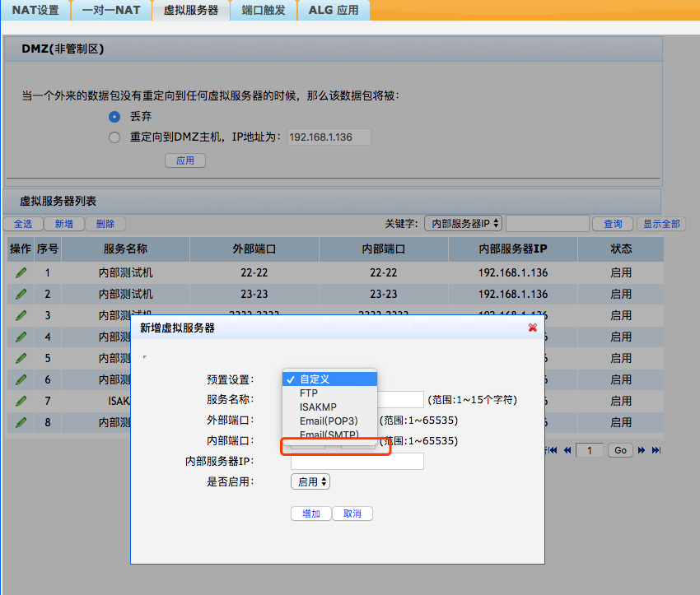Screen dimensions: 700x595
Task: Focus the 服务名称 input field
Action: tap(400, 399)
